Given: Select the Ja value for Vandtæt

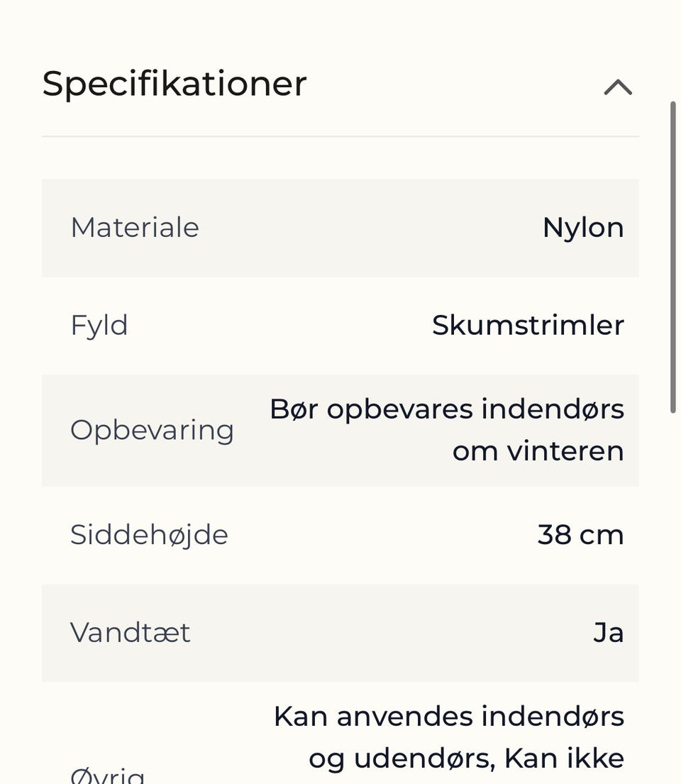Looking at the screenshot, I should point(609,632).
